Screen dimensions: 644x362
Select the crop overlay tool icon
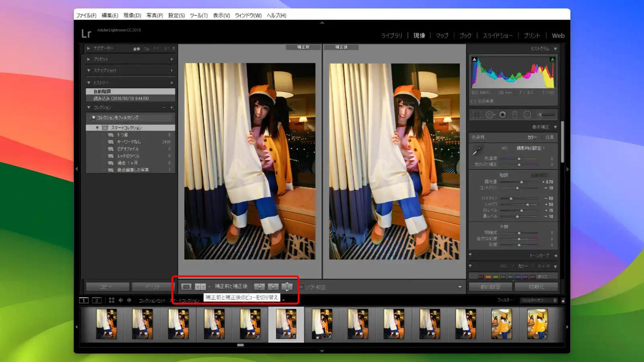click(x=476, y=115)
